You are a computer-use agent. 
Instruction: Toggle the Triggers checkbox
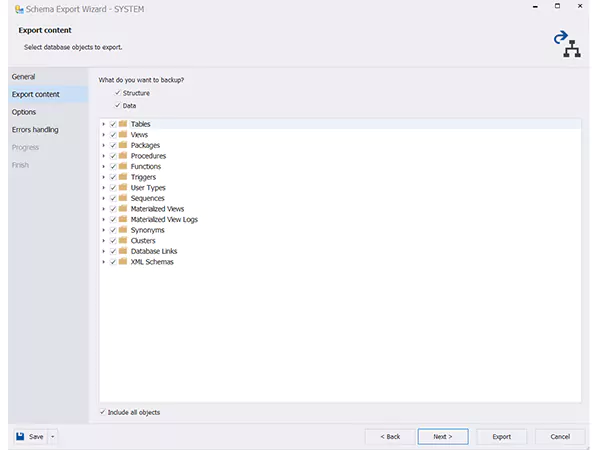[113, 177]
